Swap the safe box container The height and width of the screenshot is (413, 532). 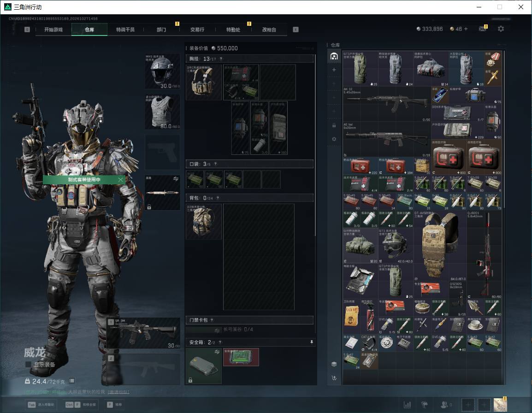217,352
